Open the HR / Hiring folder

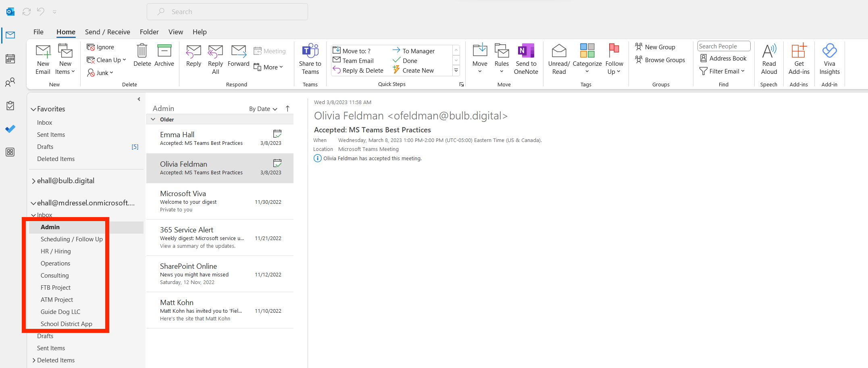point(56,251)
